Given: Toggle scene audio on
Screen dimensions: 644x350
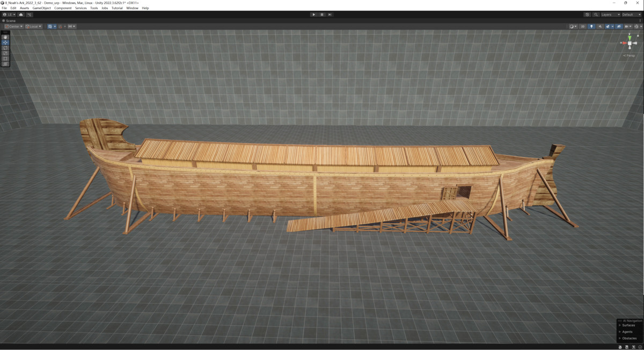Looking at the screenshot, I should click(x=601, y=26).
